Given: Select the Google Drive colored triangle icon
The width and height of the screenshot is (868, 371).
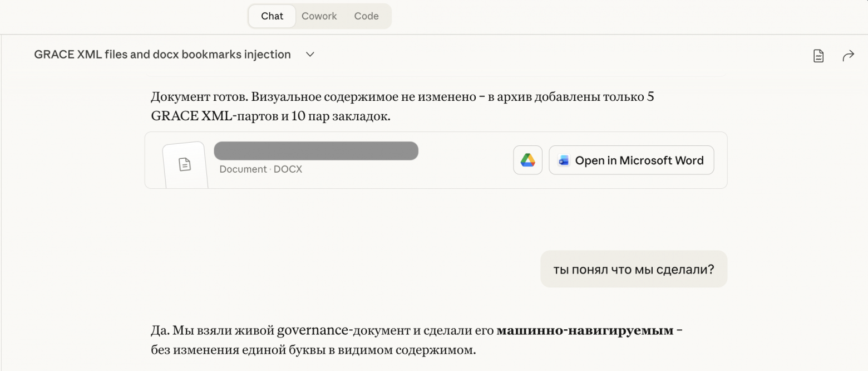Looking at the screenshot, I should [527, 160].
